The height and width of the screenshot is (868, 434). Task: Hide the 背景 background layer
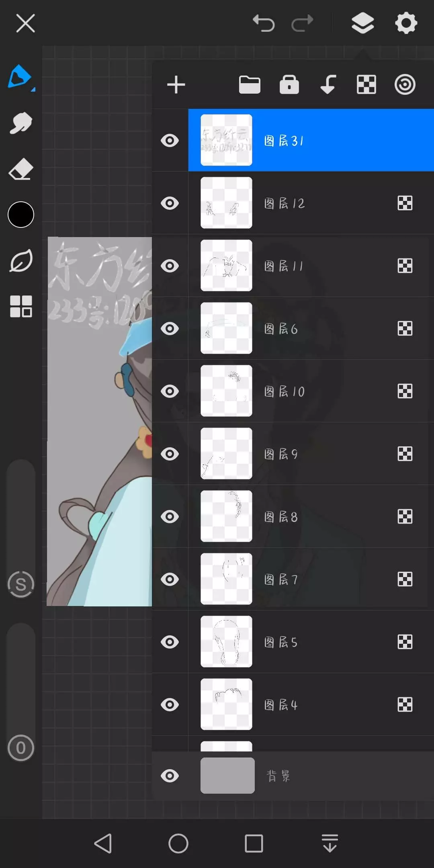click(170, 776)
